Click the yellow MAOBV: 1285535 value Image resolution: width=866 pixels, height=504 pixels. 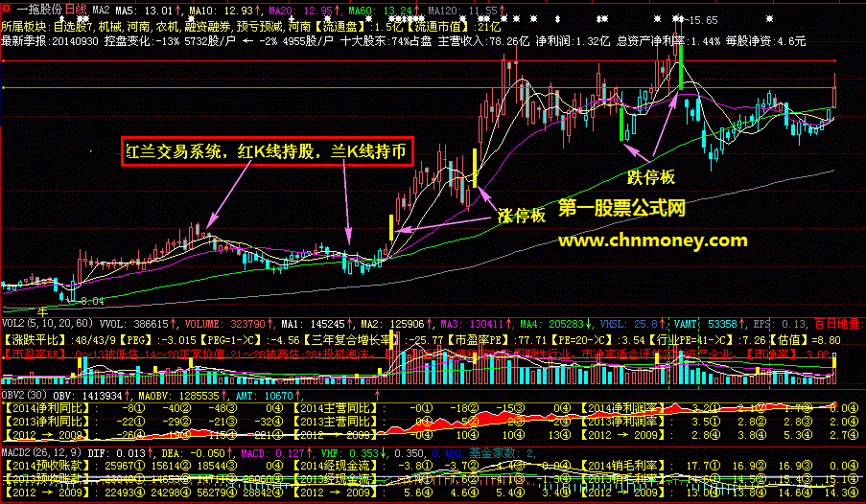(x=181, y=396)
